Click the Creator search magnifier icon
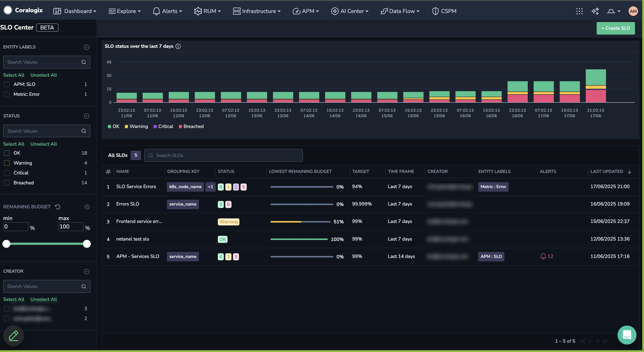644x352 pixels. (84, 286)
